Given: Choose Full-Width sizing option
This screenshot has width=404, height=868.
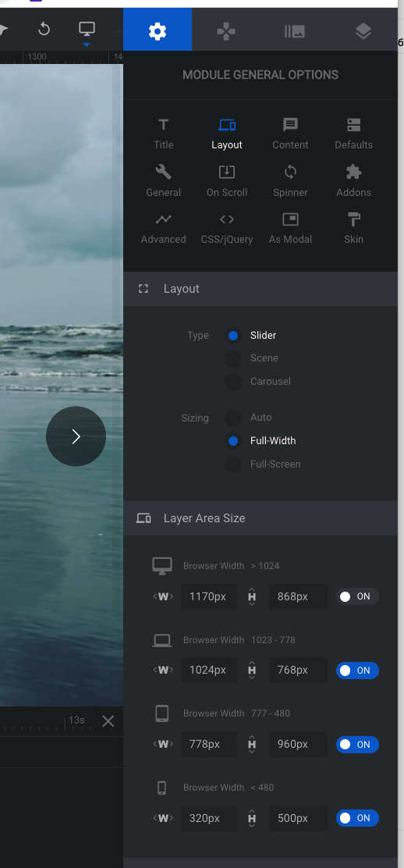Looking at the screenshot, I should [x=233, y=441].
